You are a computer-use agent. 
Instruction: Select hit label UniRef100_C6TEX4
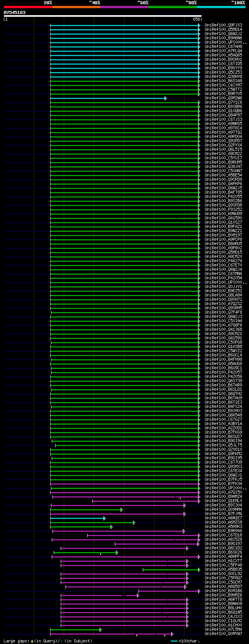click(223, 471)
